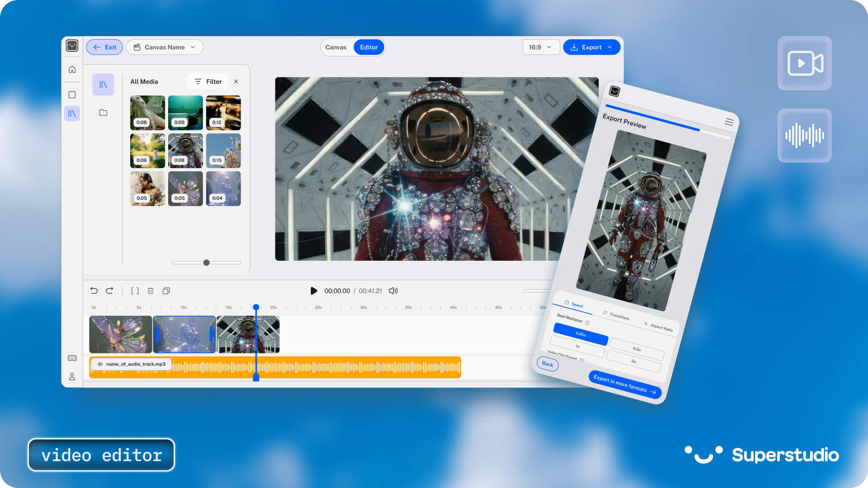The height and width of the screenshot is (488, 868).
Task: Click the home icon in left sidebar
Action: (x=72, y=70)
